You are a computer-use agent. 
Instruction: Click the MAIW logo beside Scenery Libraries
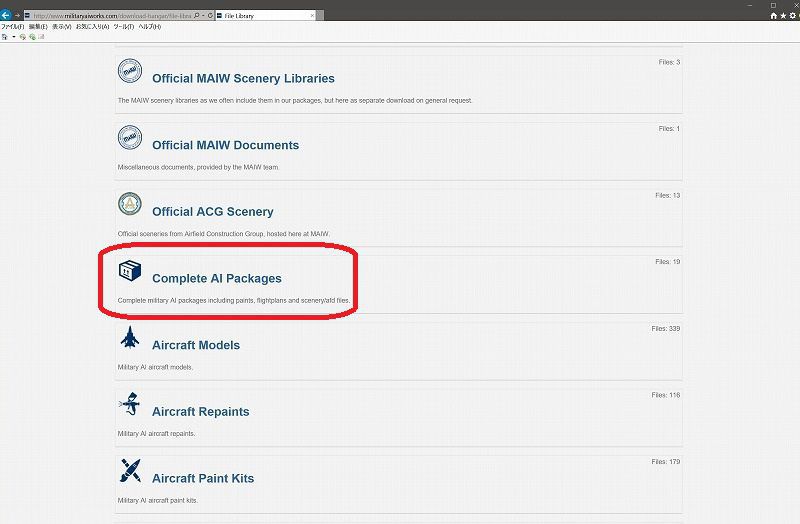[130, 71]
